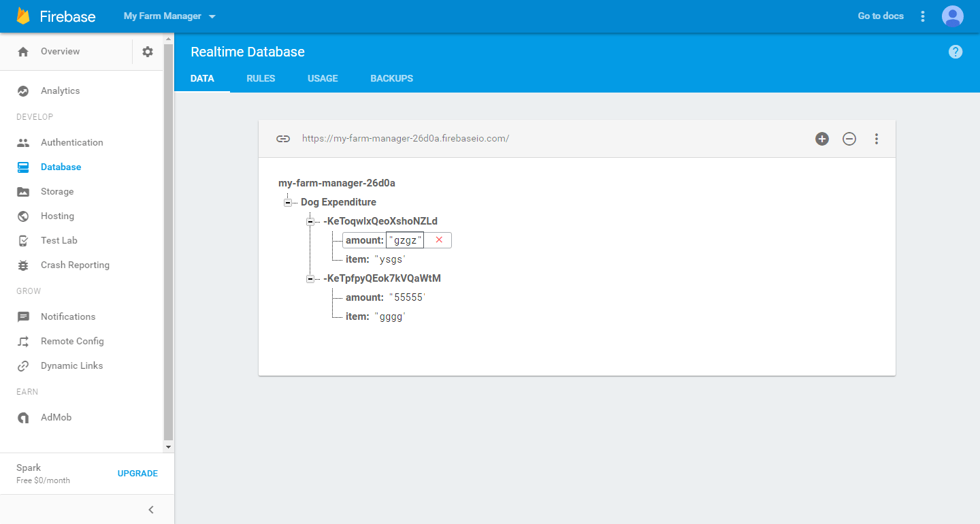The height and width of the screenshot is (524, 980).
Task: Open Authentication from the sidebar
Action: click(72, 143)
